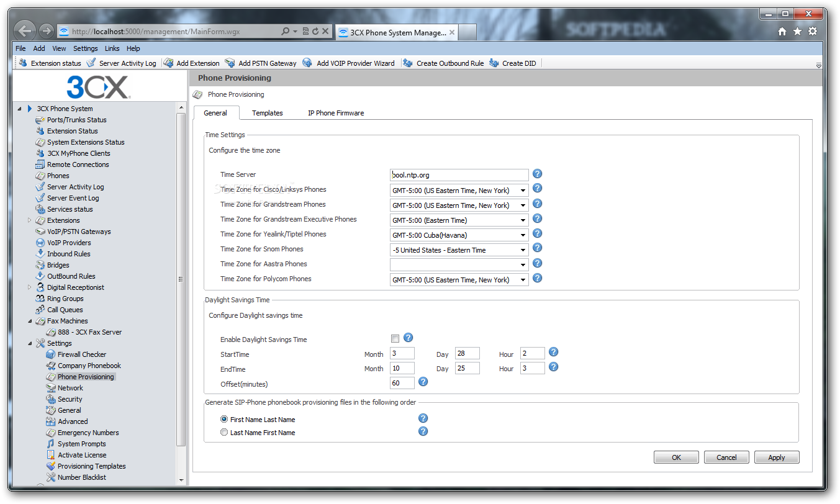Click help icon for Yealink/Tiptel time zone
The width and height of the screenshot is (840, 504).
coord(538,233)
